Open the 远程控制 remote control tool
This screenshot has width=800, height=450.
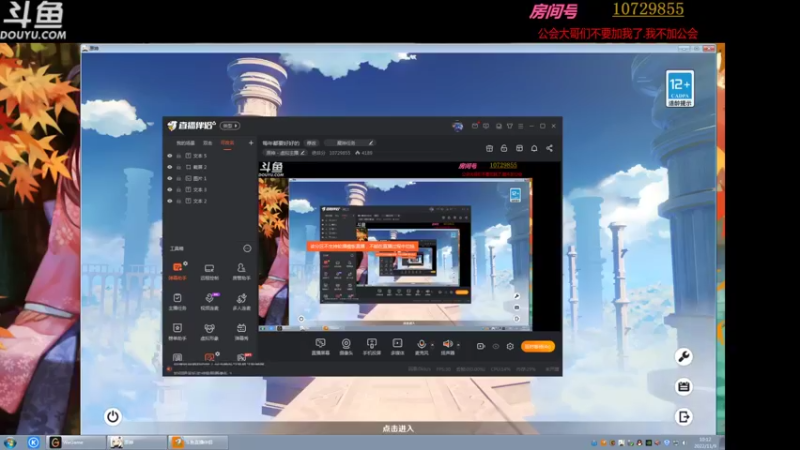coord(209,271)
